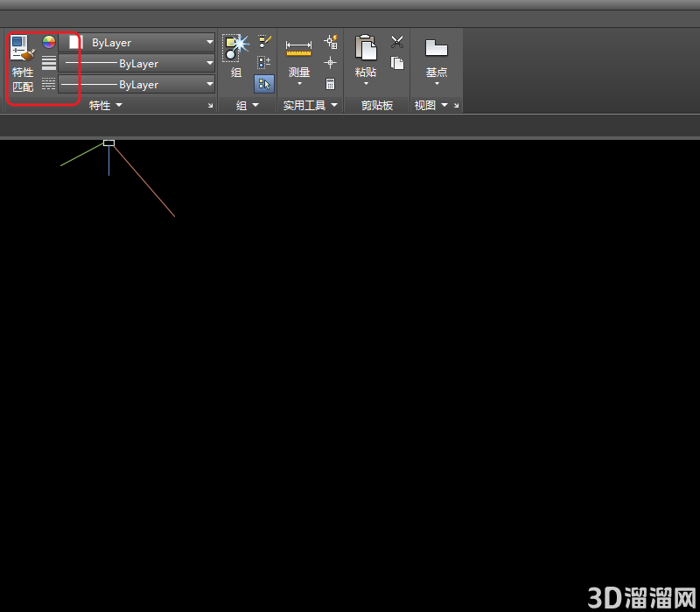Select the blue vertical line in drawing
The image size is (700, 612).
(x=108, y=161)
